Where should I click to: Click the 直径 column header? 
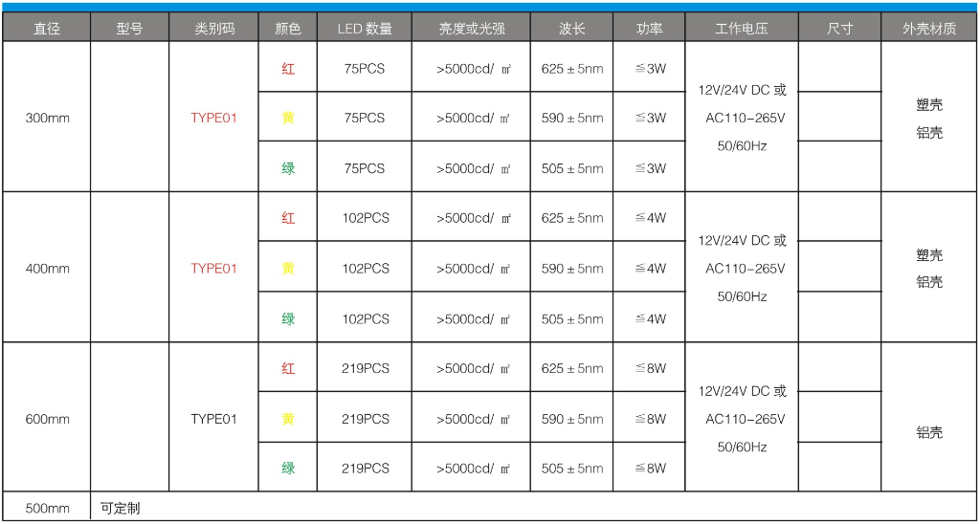pos(46,29)
